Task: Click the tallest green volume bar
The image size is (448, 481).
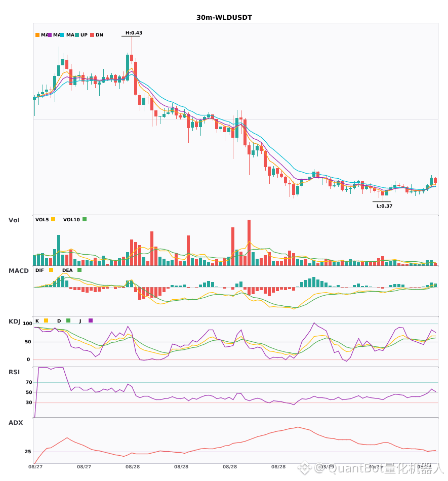Action: coord(59,250)
